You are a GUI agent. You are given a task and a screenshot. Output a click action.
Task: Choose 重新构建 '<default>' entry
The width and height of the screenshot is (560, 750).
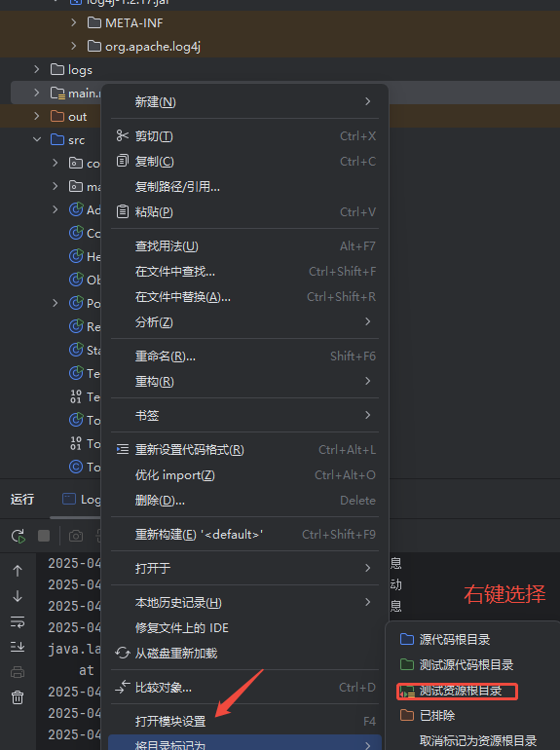tap(244, 535)
